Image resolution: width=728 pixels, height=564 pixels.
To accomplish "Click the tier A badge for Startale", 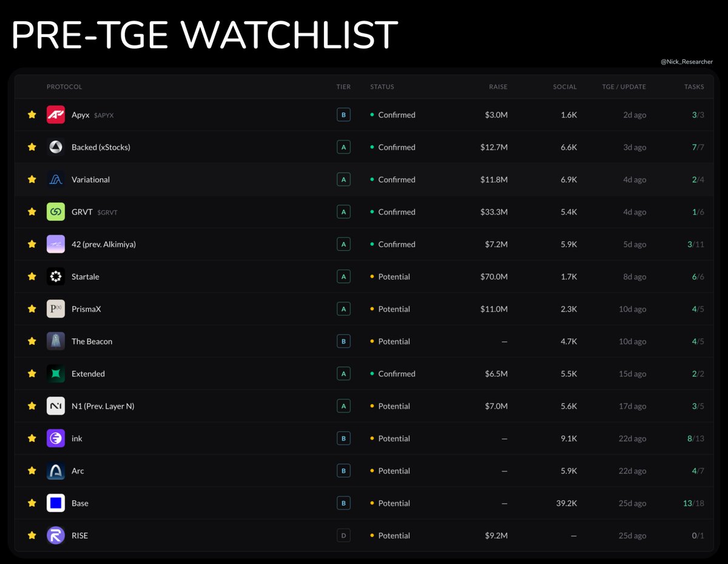I will pyautogui.click(x=343, y=277).
